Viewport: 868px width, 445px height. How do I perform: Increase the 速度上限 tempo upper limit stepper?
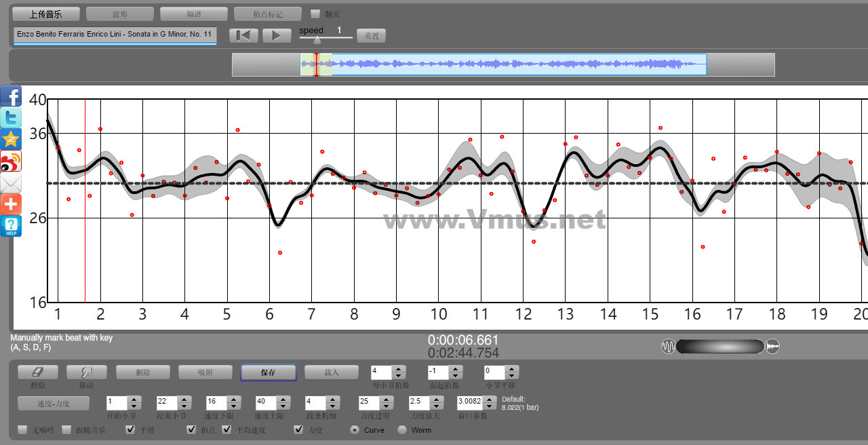(x=281, y=398)
